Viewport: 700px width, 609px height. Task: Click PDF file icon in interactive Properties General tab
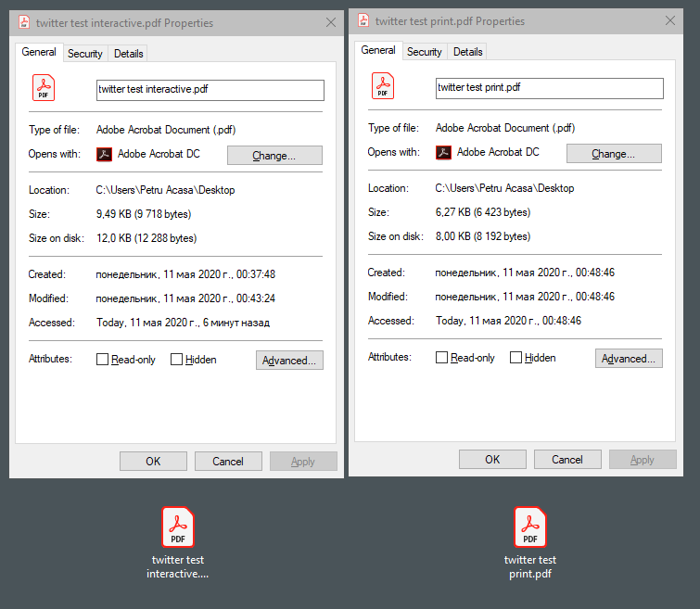coord(44,87)
